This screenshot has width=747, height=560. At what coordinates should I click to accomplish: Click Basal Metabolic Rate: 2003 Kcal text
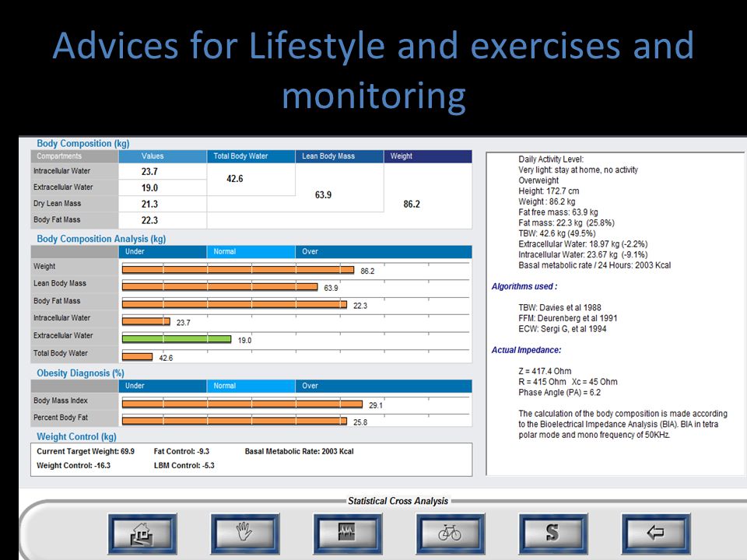299,451
